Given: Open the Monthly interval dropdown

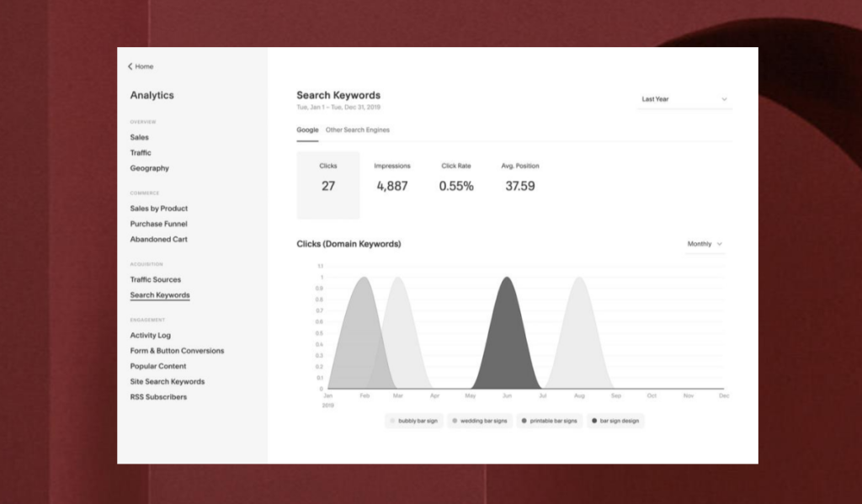Looking at the screenshot, I should tap(705, 244).
